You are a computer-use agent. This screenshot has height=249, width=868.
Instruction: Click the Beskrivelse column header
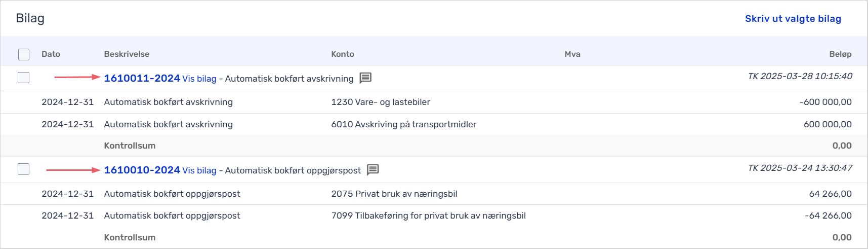click(127, 54)
